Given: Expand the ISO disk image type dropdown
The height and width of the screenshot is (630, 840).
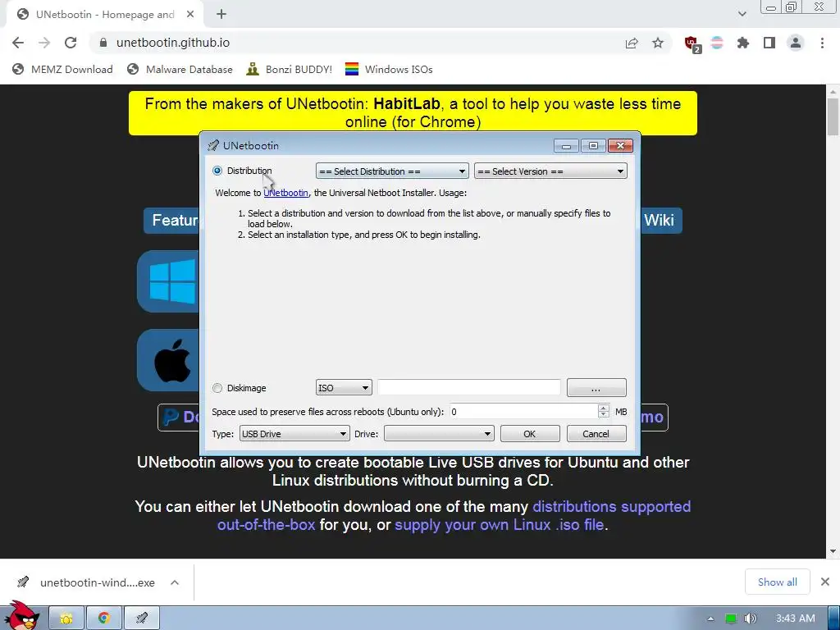Looking at the screenshot, I should (344, 388).
